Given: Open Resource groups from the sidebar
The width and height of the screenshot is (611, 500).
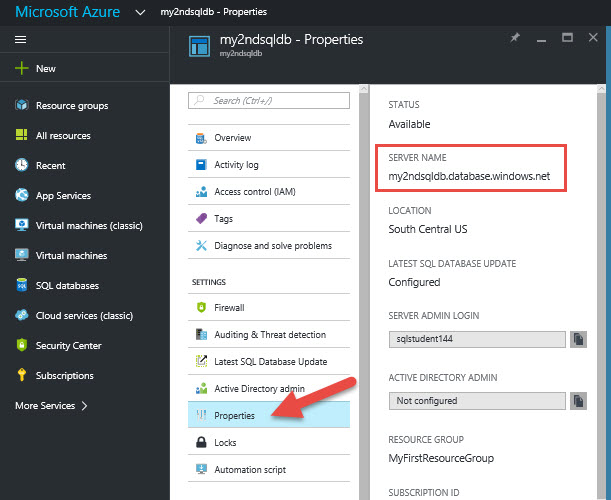Looking at the screenshot, I should click(71, 106).
